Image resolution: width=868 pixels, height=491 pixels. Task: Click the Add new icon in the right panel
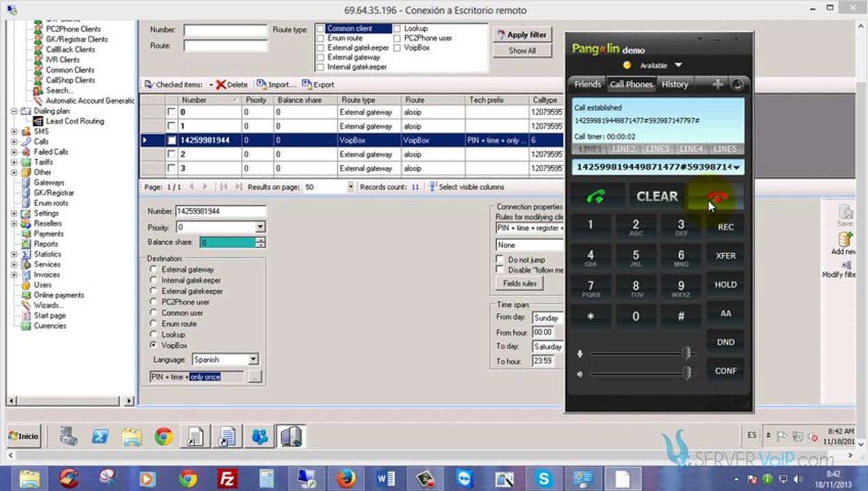click(x=845, y=239)
